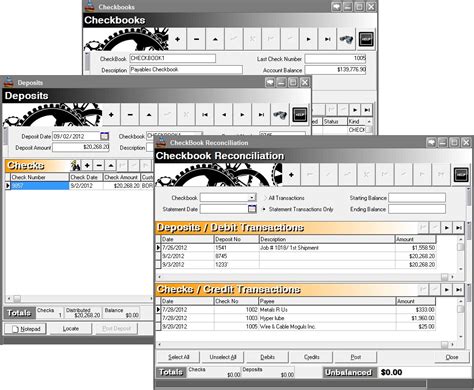
Task: Open binoculars search in Deposits window
Action: click(280, 114)
